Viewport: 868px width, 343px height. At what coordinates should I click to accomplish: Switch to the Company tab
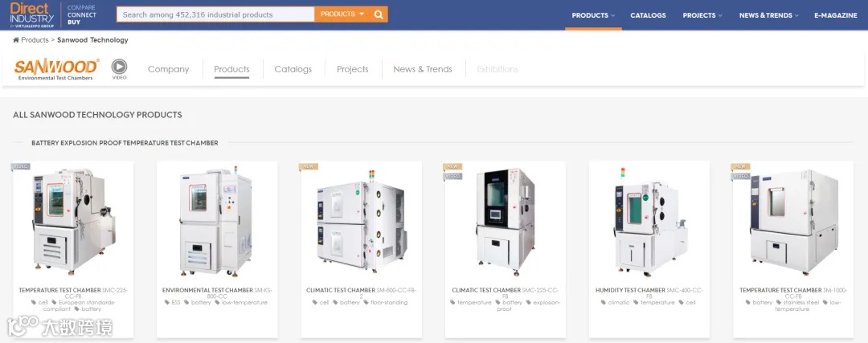tap(168, 69)
